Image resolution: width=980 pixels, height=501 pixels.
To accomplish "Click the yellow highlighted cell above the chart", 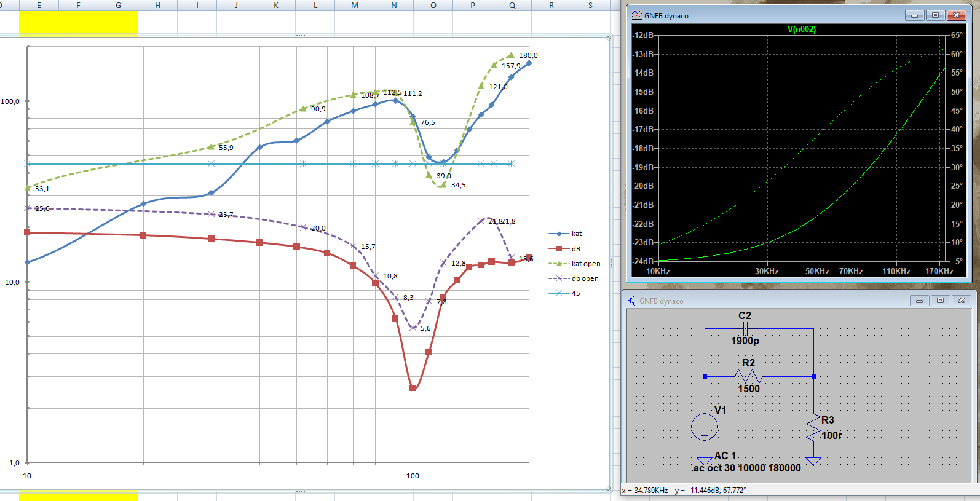I will pos(79,22).
